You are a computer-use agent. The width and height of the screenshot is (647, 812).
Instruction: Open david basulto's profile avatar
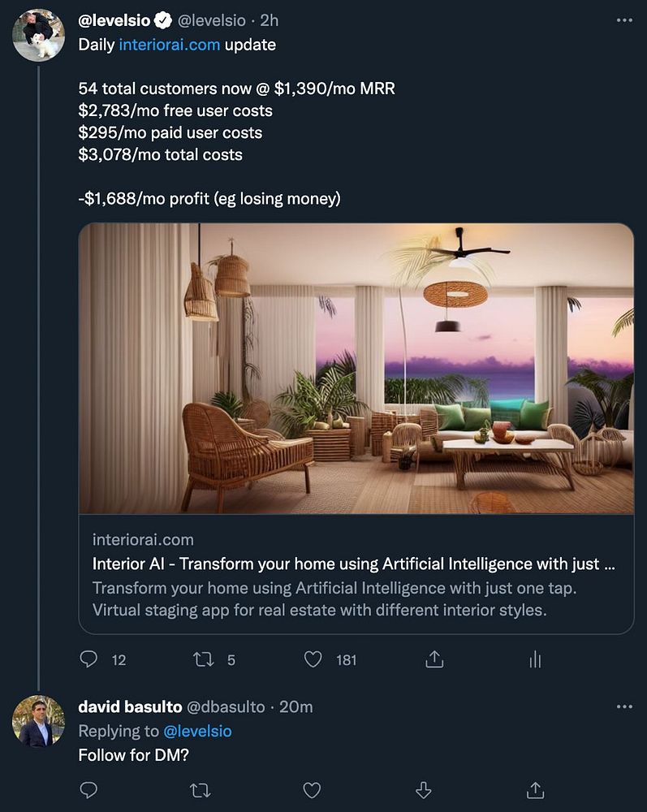38,721
